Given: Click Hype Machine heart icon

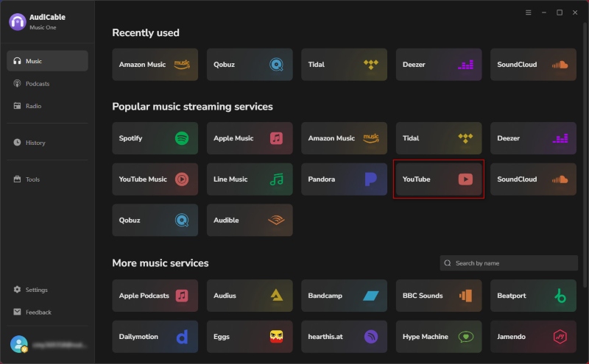Looking at the screenshot, I should pyautogui.click(x=465, y=337).
